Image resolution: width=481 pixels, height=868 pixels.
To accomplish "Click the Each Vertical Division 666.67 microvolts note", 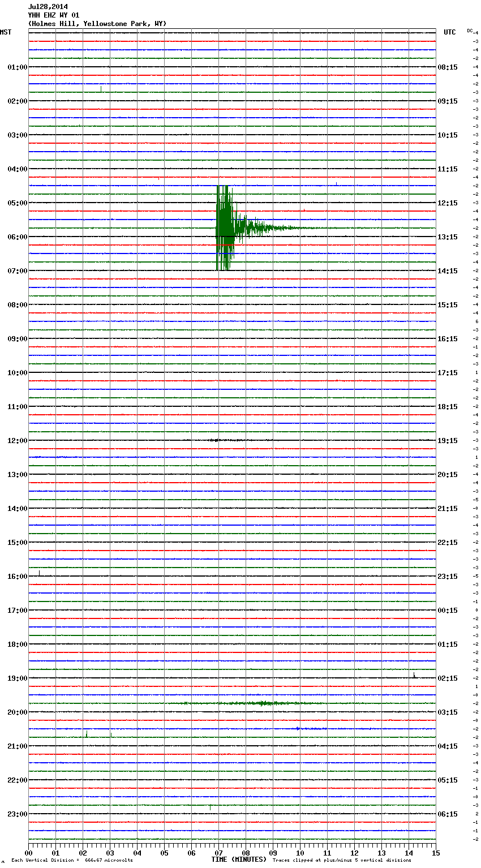I will coord(72,860).
